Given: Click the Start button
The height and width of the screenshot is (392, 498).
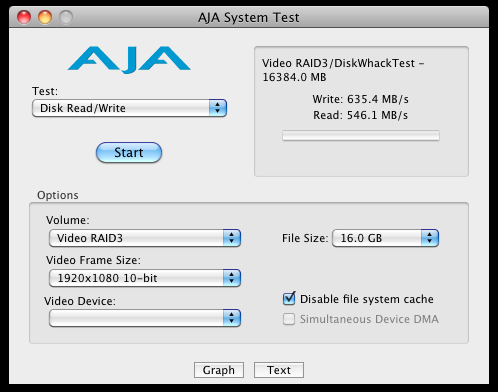Looking at the screenshot, I should click(x=129, y=153).
